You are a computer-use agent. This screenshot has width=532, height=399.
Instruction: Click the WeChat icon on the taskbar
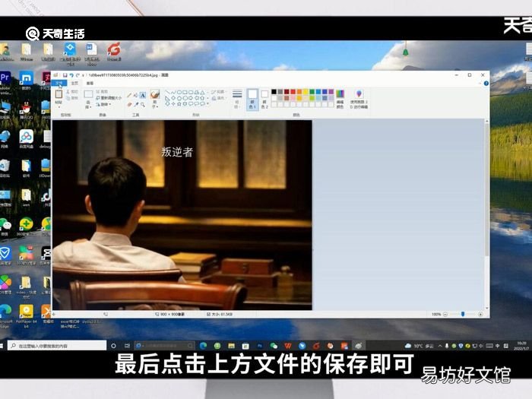click(x=274, y=346)
